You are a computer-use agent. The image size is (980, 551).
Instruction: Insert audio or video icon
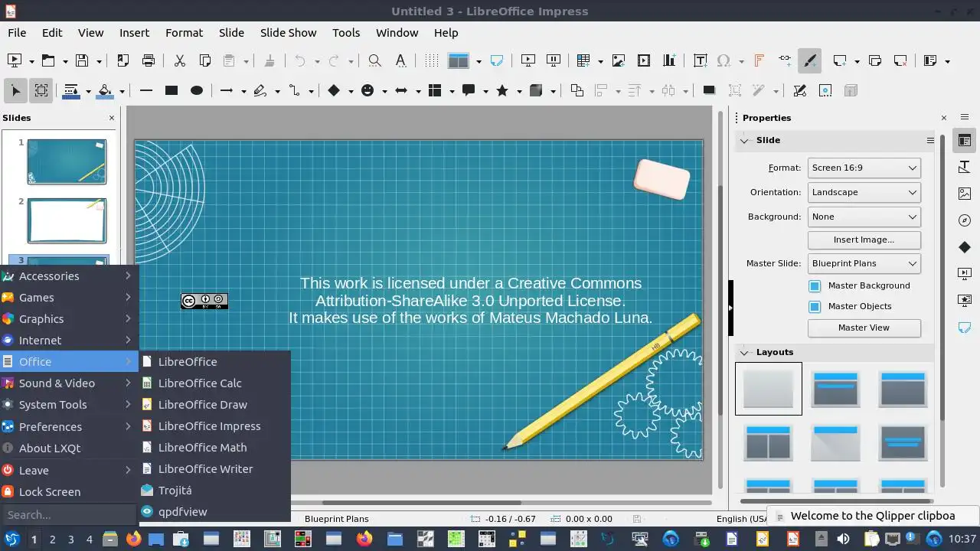644,60
